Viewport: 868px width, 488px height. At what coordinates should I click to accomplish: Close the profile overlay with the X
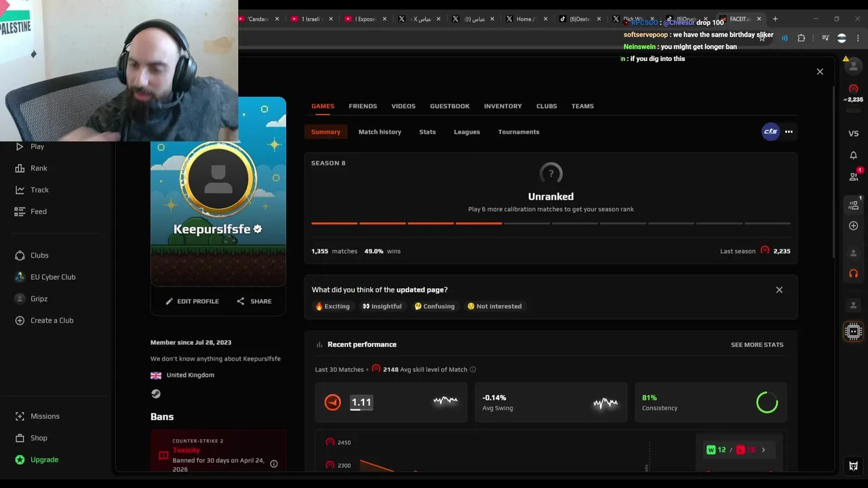(820, 72)
